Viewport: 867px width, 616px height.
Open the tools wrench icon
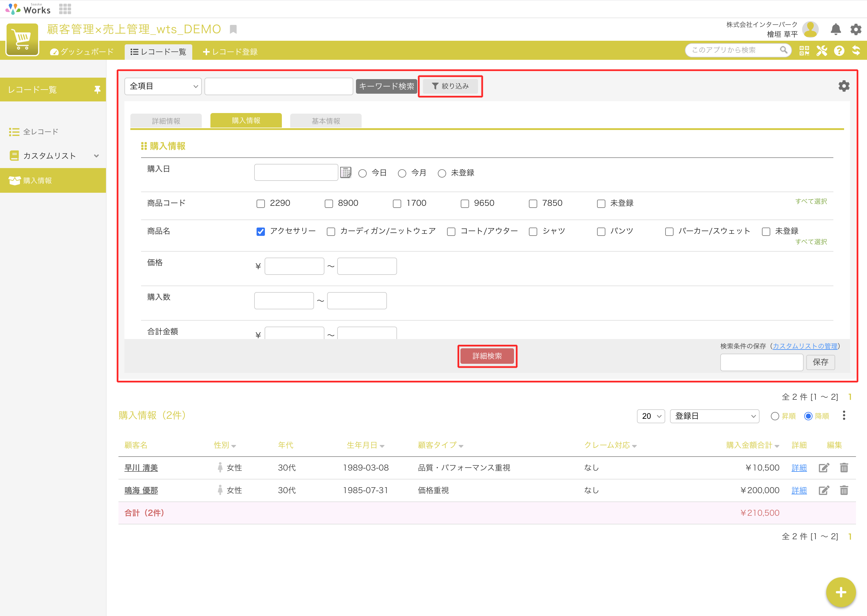[x=821, y=51]
